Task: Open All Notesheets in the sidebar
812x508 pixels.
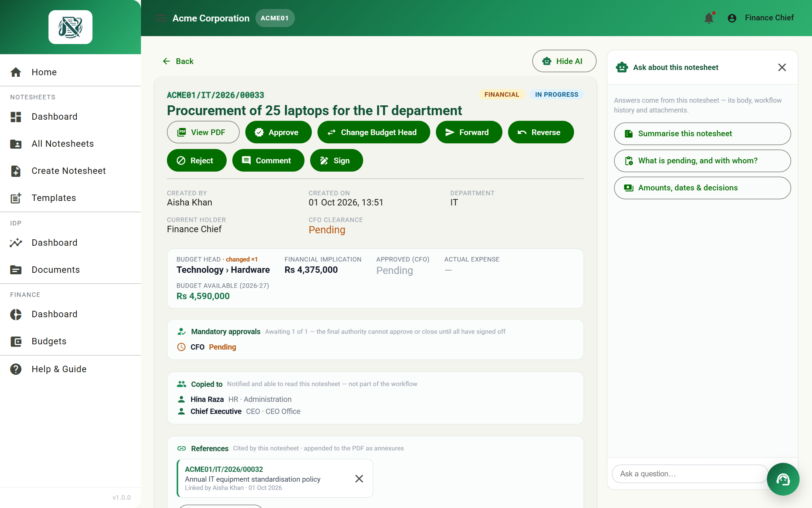Action: tap(70, 144)
